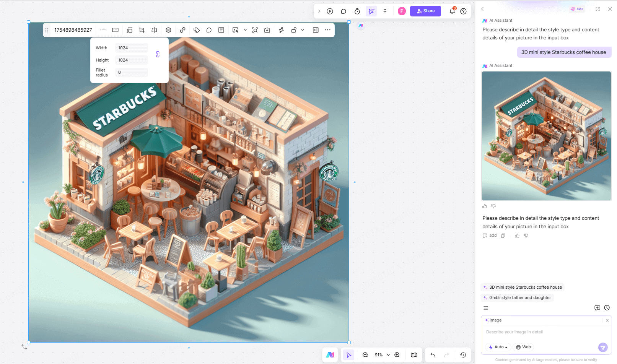Click the align objects icon

tap(130, 30)
